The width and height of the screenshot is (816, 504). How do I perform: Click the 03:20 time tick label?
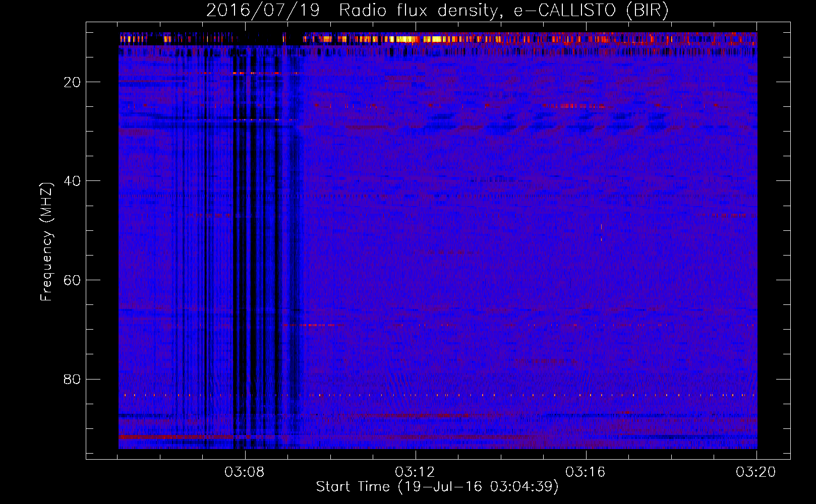tap(756, 472)
